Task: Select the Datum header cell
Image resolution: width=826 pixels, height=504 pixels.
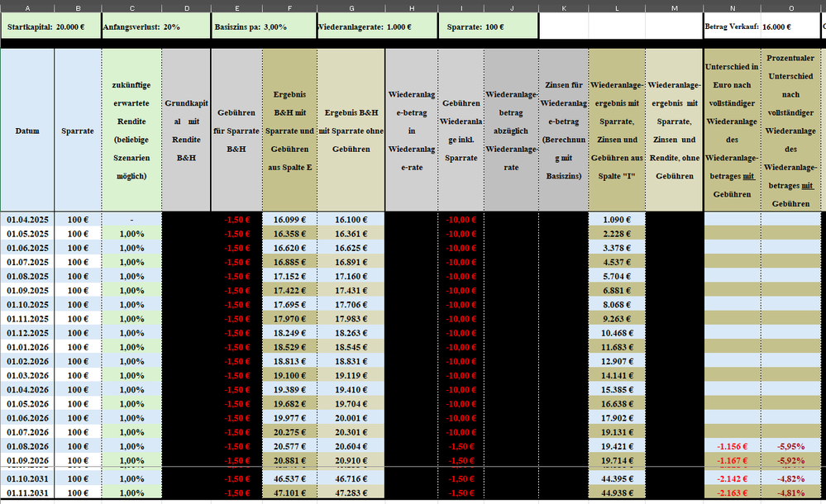Action: [x=27, y=130]
